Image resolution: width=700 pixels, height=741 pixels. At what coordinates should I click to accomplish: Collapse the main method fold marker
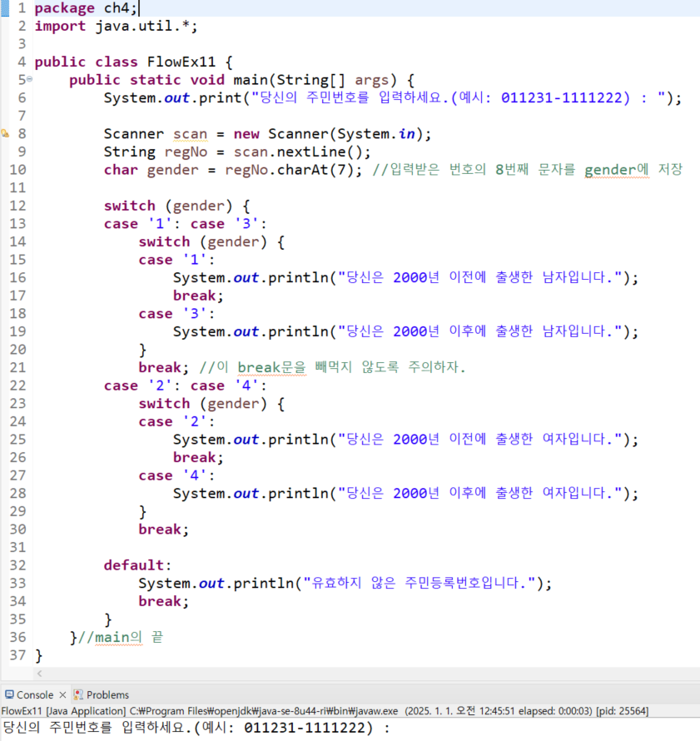[x=30, y=79]
